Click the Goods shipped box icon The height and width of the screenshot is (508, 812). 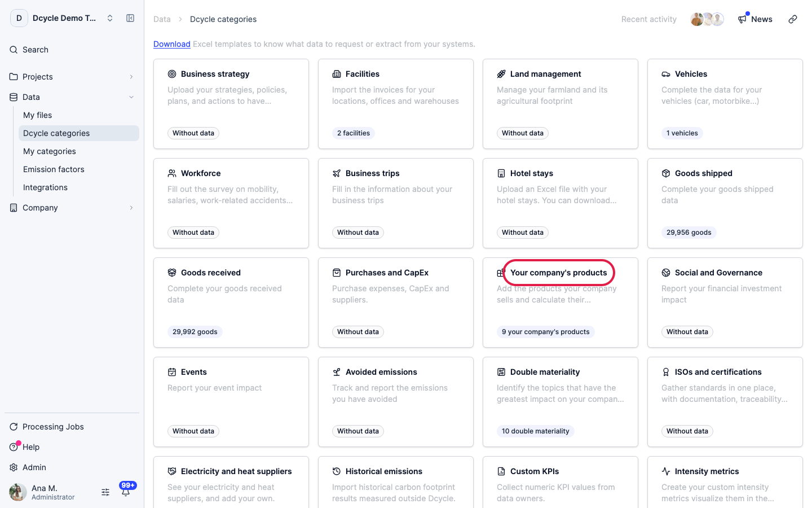[666, 173]
